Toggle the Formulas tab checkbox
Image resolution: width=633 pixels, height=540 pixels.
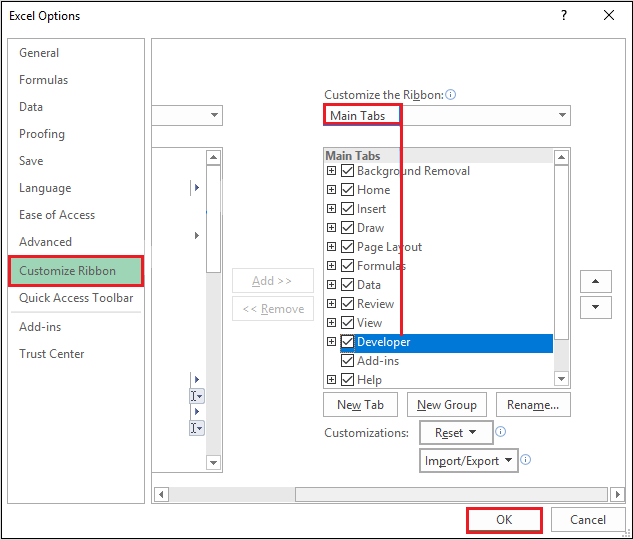pyautogui.click(x=347, y=266)
